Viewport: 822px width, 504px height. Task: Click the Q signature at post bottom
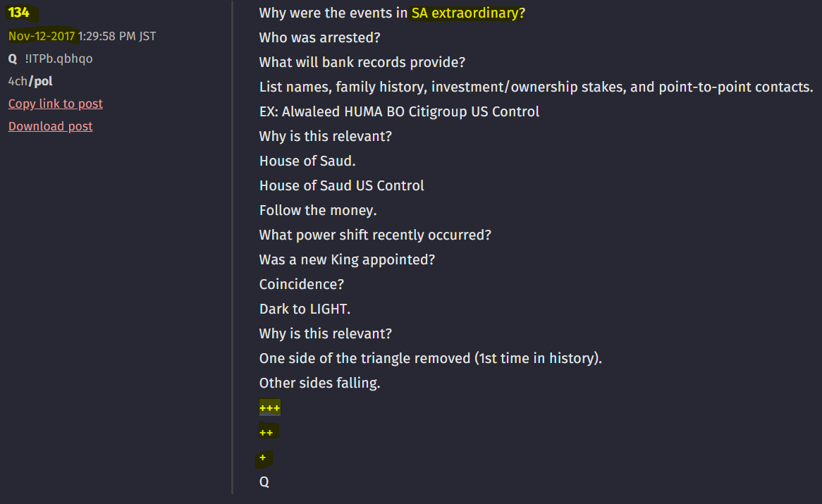264,482
